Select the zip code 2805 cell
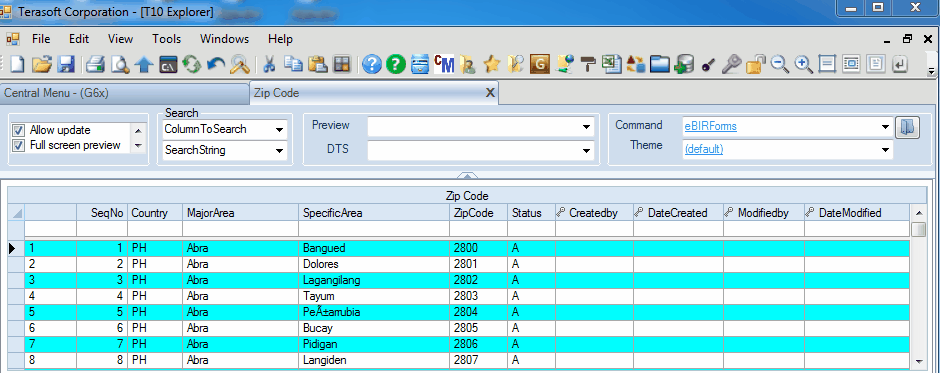Viewport: 940px width, 373px height. coord(478,328)
